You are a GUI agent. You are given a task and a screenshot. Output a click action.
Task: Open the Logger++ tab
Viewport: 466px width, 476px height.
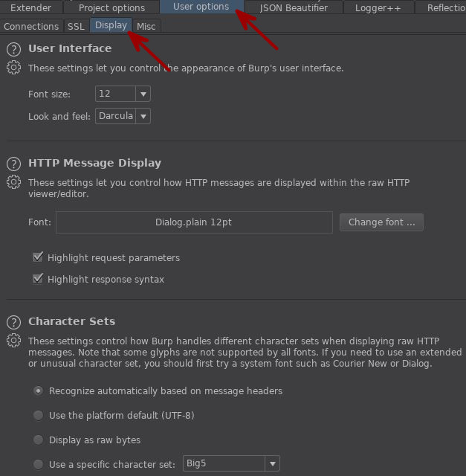(378, 7)
